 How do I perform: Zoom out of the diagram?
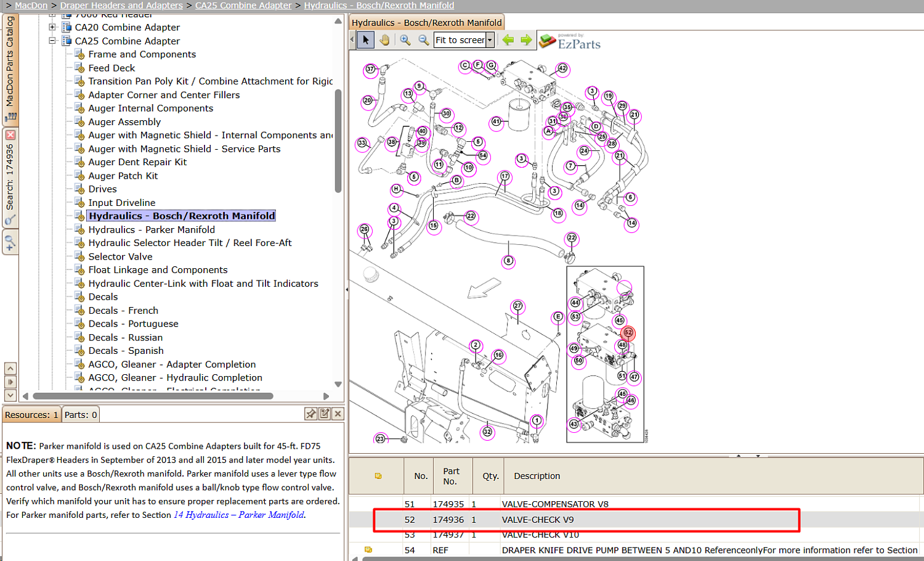pos(424,40)
